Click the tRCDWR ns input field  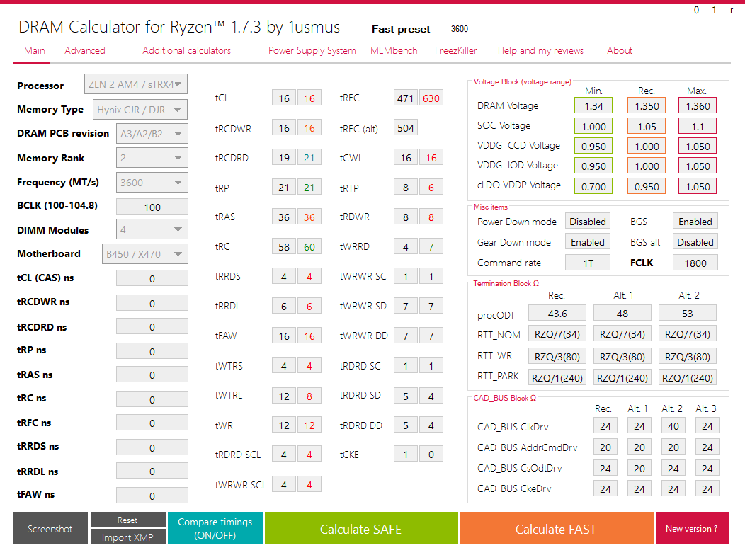point(152,303)
